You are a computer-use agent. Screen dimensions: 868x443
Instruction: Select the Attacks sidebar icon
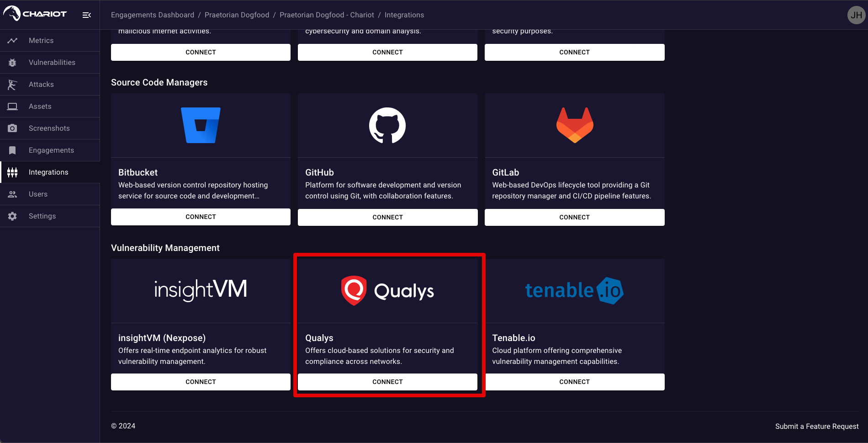coord(12,84)
